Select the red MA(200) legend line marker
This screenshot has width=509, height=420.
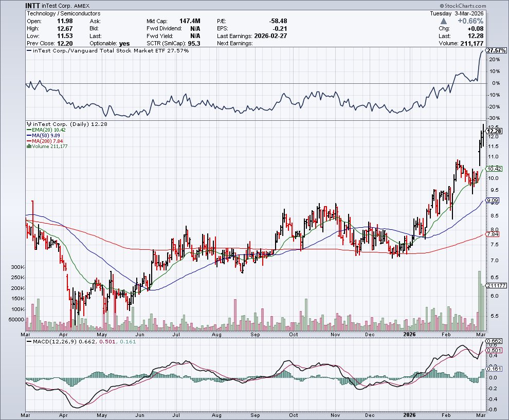29,141
